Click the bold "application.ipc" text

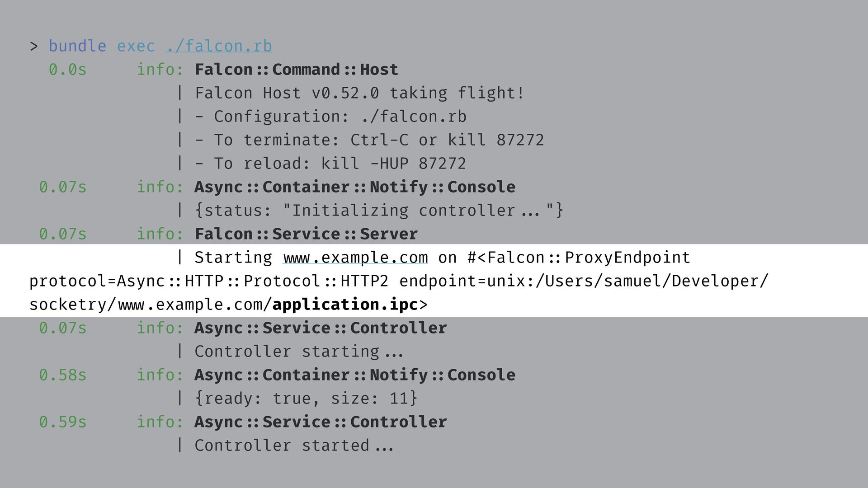[345, 305]
